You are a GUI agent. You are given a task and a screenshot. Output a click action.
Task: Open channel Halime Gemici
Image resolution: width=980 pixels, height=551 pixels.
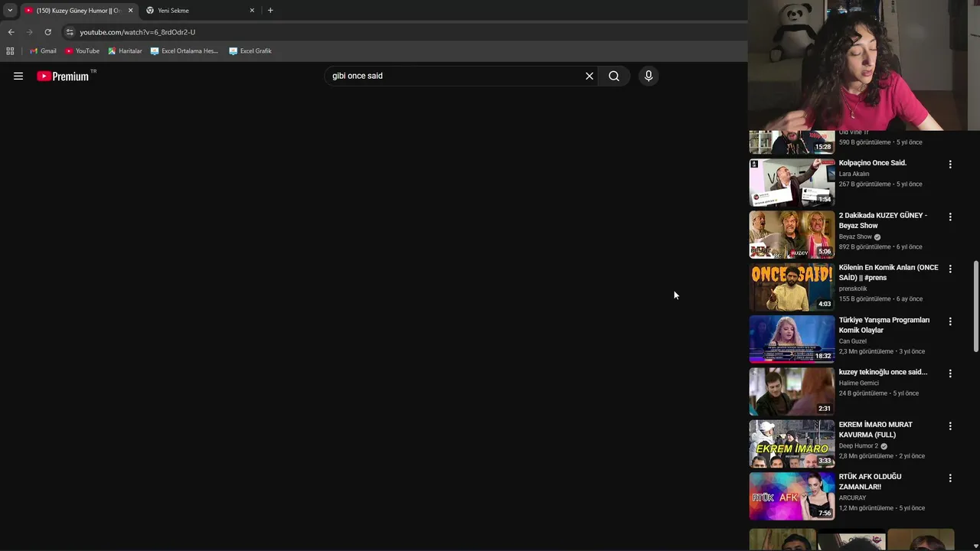coord(858,383)
